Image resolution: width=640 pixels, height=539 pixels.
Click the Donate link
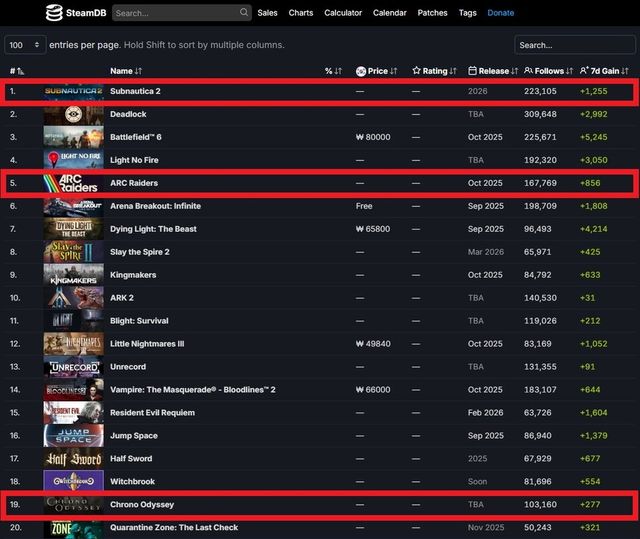click(500, 13)
